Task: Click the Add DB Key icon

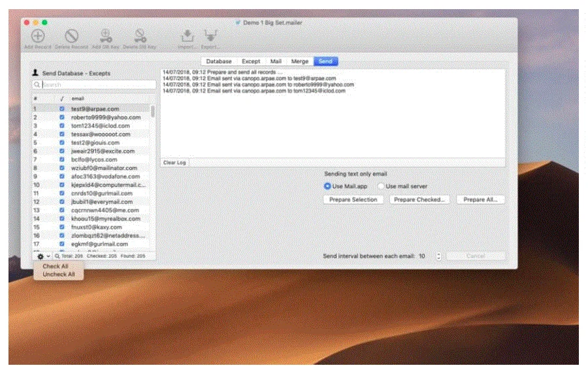Action: pos(106,36)
